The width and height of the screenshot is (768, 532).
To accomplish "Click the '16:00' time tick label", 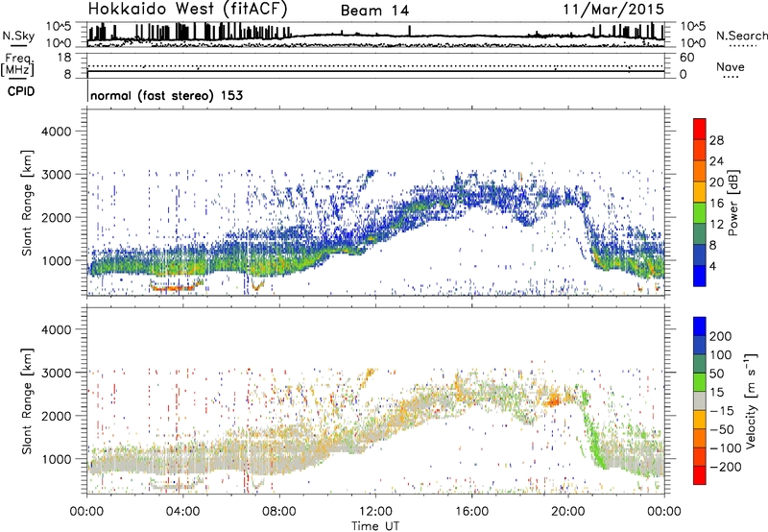I will 471,512.
